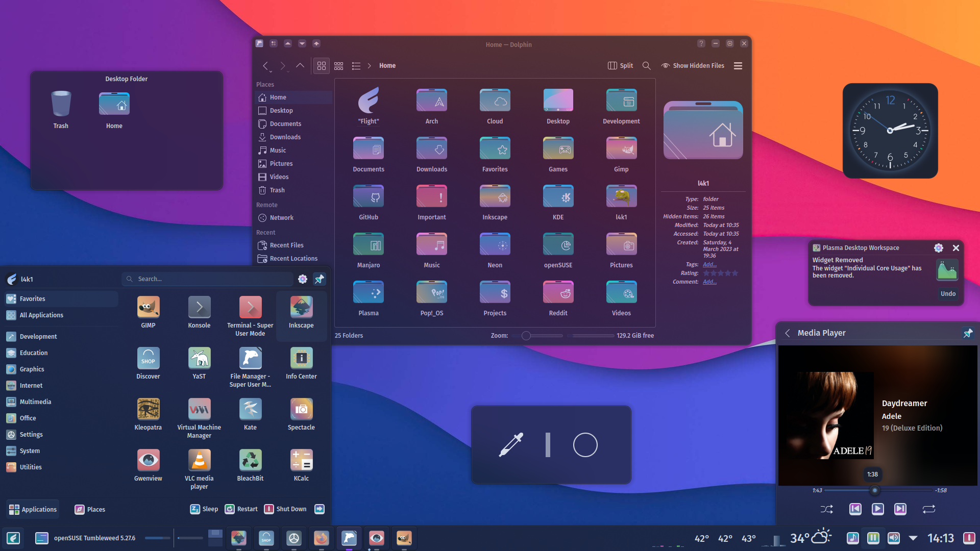Set the star rating in info panel
Image resolution: width=980 pixels, height=551 pixels.
click(721, 273)
